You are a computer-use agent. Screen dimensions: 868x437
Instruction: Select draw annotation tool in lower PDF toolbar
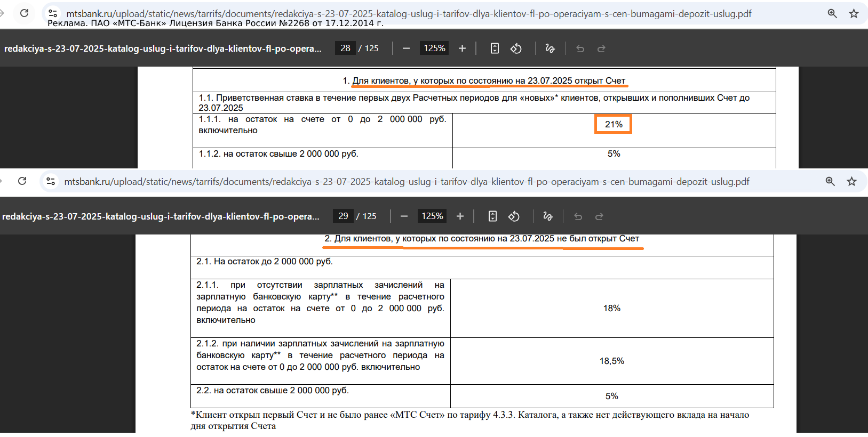coord(548,216)
